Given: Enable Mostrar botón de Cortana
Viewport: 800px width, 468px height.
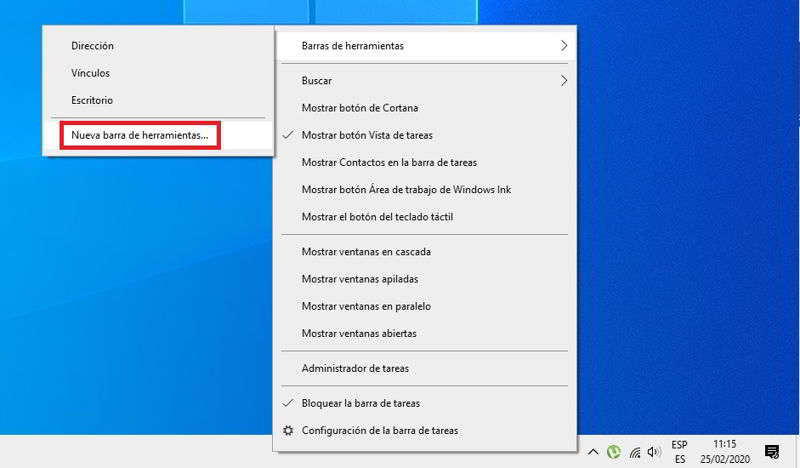Looking at the screenshot, I should [359, 108].
